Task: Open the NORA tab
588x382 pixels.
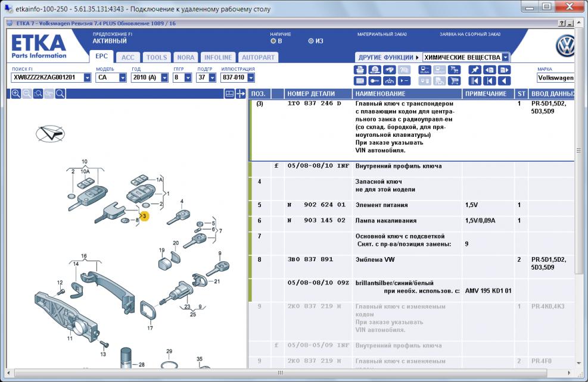Action: coord(186,57)
